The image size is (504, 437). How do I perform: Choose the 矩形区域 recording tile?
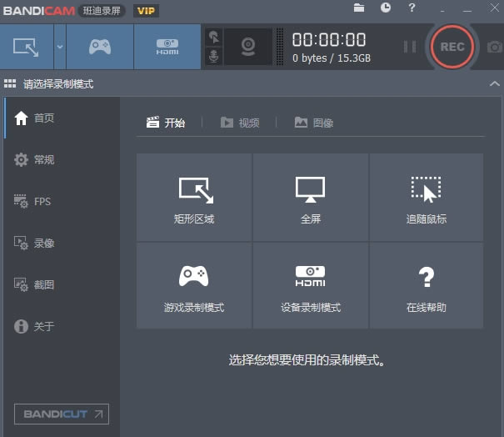194,197
